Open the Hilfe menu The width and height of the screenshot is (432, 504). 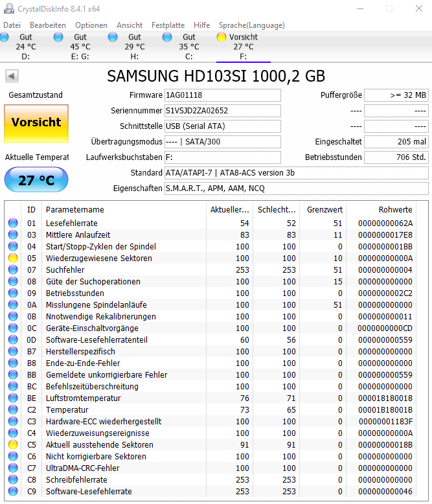[x=202, y=25]
